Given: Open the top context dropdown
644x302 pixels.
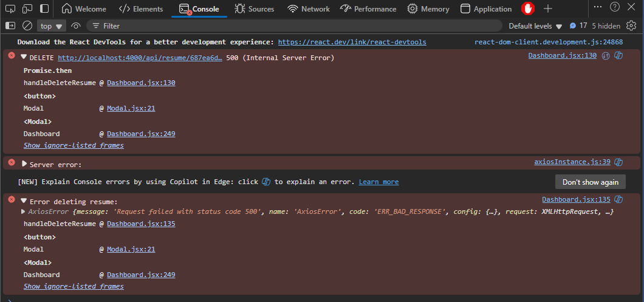Looking at the screenshot, I should click(51, 26).
